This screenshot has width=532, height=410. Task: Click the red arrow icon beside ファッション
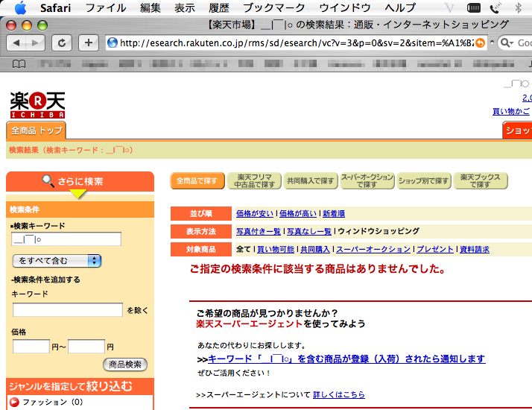(x=14, y=402)
